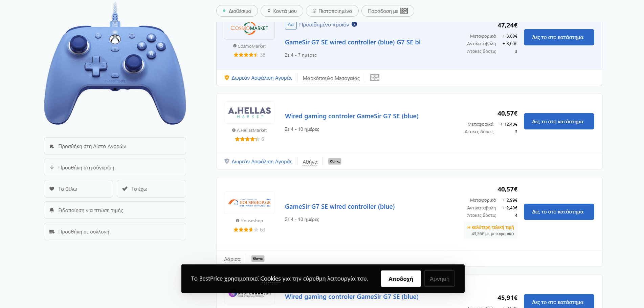Toggle the Πιστοποιημένα filter

[x=332, y=11]
